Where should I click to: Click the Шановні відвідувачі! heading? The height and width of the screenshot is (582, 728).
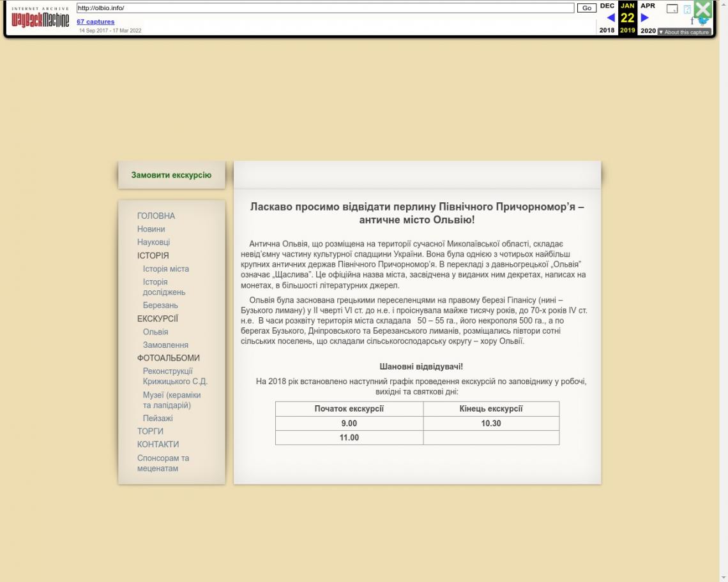click(x=421, y=366)
